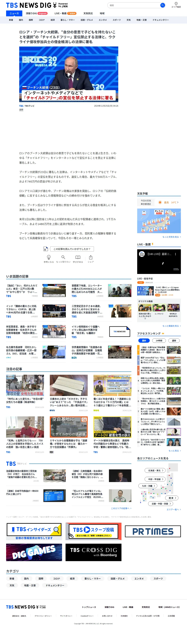The width and height of the screenshot is (187, 644).
Task: Play the Putin news video
Action: point(69,74)
